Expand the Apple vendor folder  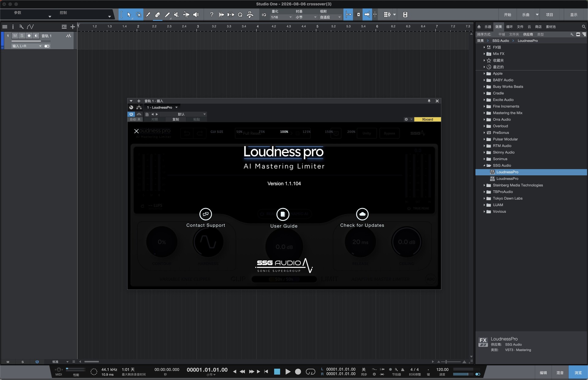[484, 74]
